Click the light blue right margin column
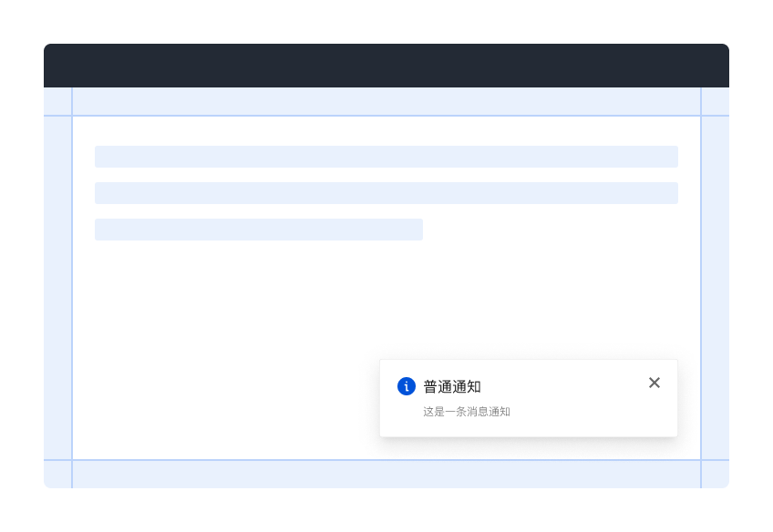Screen dimensions: 773x532 point(716,288)
